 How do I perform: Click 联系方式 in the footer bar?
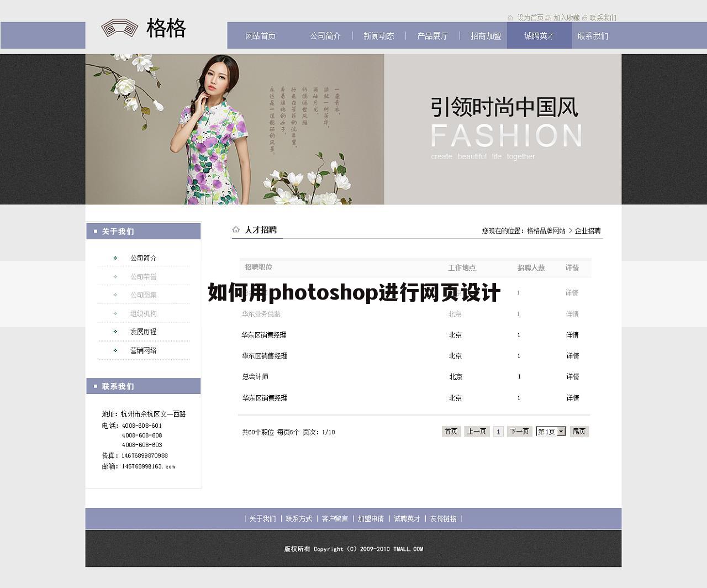point(299,519)
